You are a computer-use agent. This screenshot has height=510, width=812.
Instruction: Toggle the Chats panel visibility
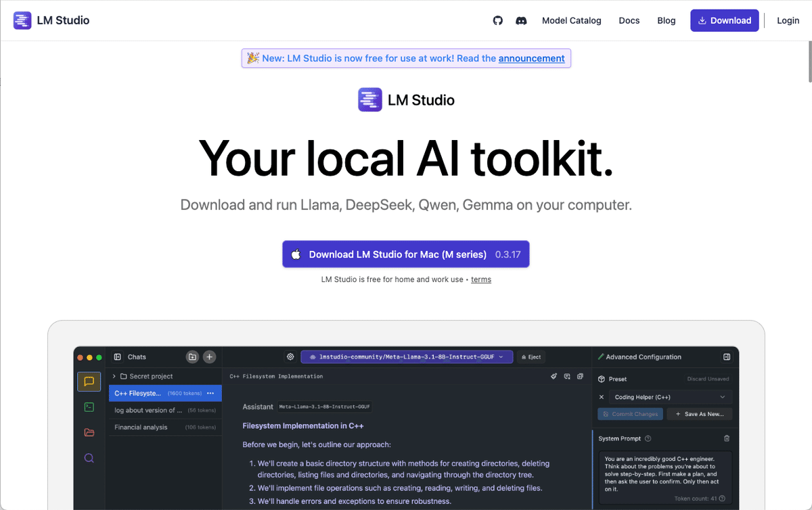coord(117,357)
